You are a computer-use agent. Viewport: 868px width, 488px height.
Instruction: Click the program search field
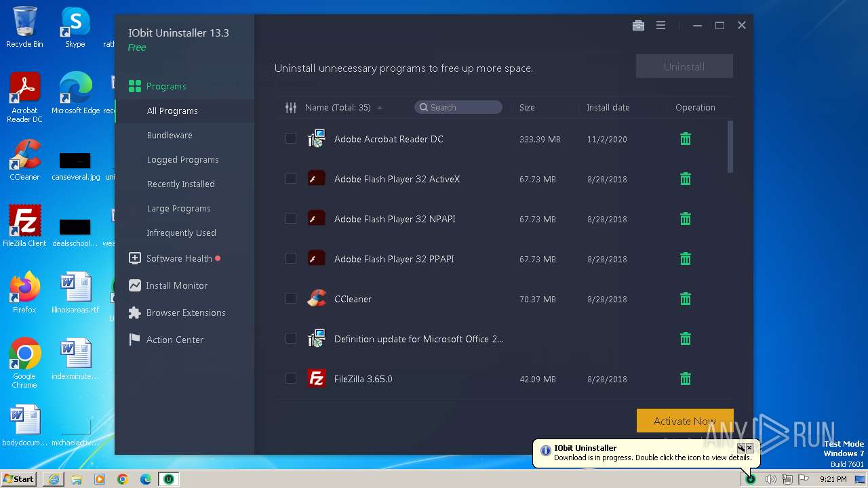coord(458,107)
